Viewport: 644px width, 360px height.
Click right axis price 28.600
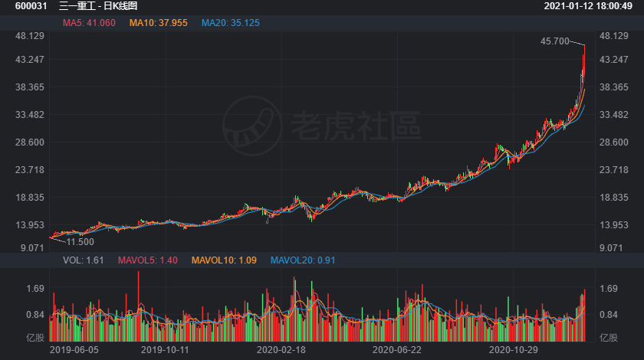click(x=613, y=142)
